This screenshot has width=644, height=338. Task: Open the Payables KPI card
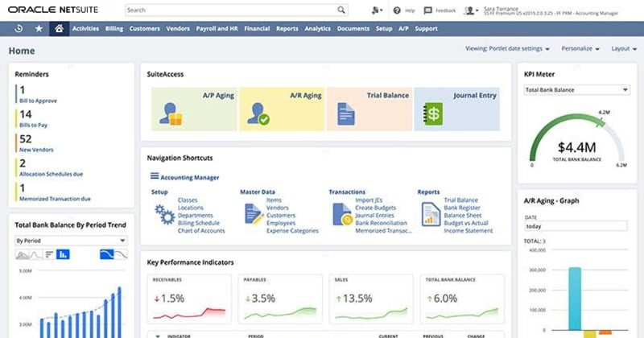point(280,299)
